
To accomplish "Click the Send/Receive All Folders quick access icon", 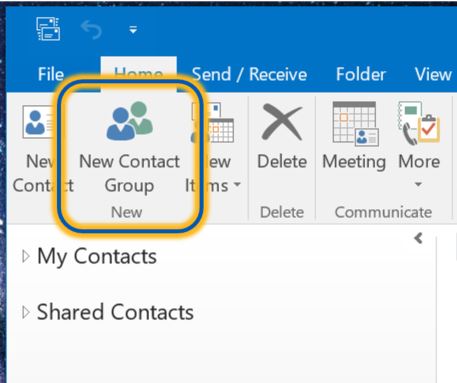I will pos(48,29).
